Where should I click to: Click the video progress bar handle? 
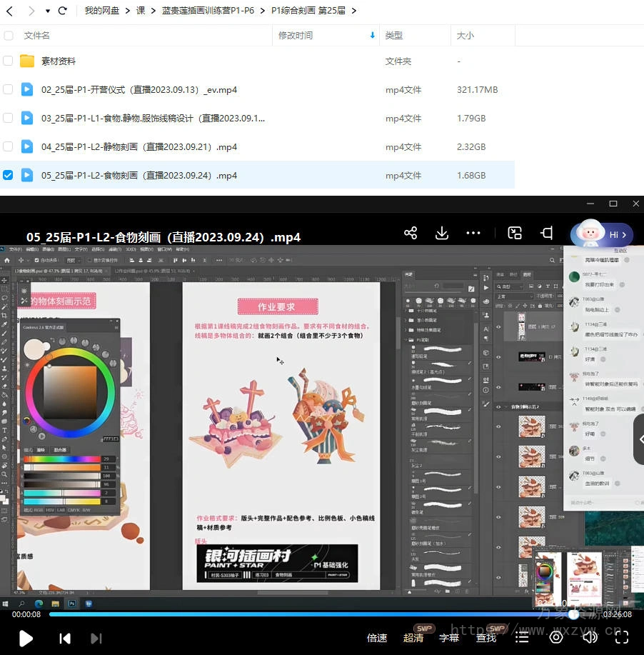(573, 614)
